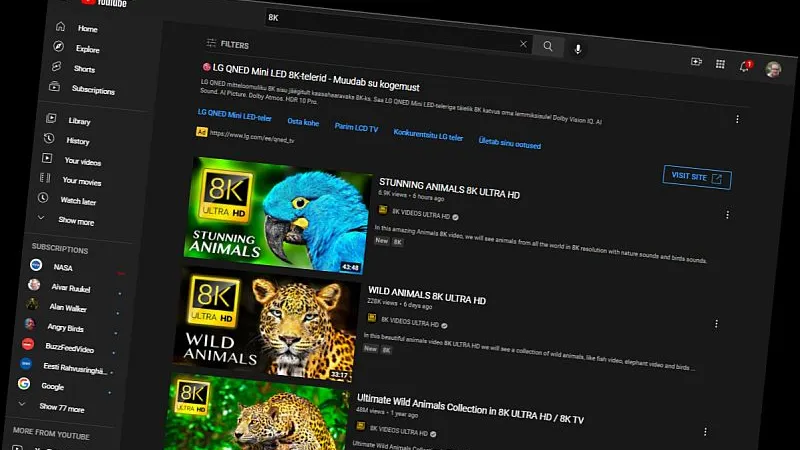
Task: Select History in the sidebar menu
Action: 78,141
